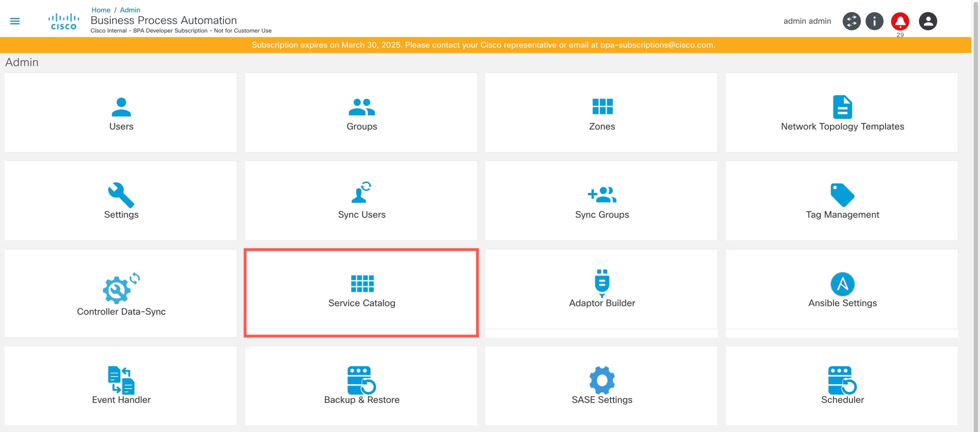980x432 pixels.
Task: Open the Sync Groups icon
Action: click(x=602, y=194)
